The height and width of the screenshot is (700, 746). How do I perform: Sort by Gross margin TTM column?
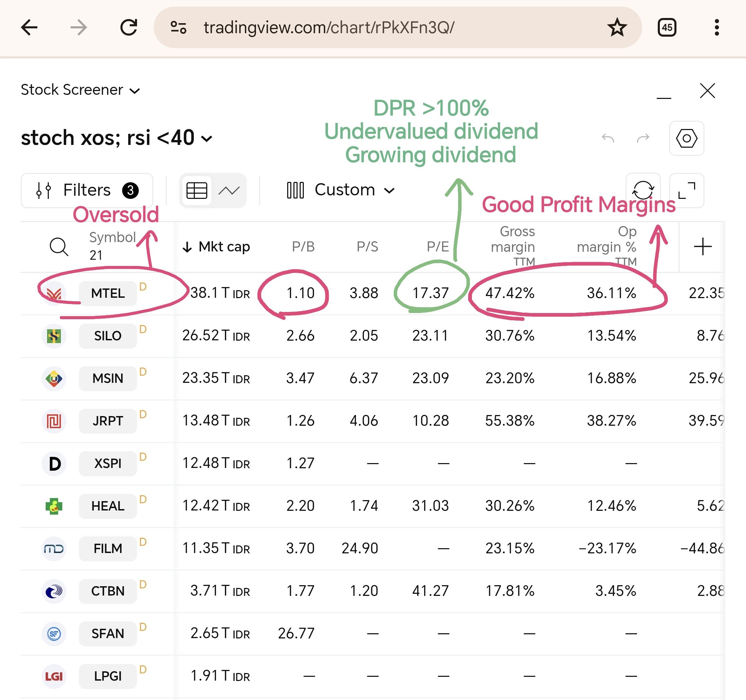(513, 246)
